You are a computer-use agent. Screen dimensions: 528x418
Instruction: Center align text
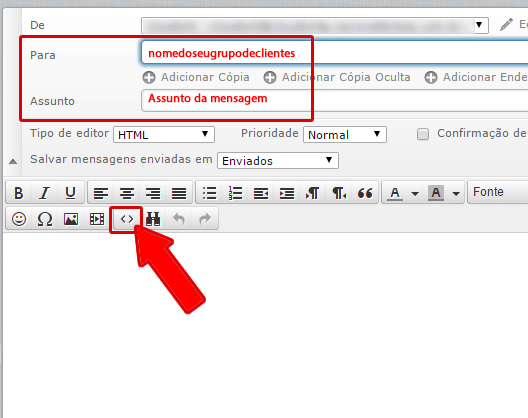click(x=127, y=193)
